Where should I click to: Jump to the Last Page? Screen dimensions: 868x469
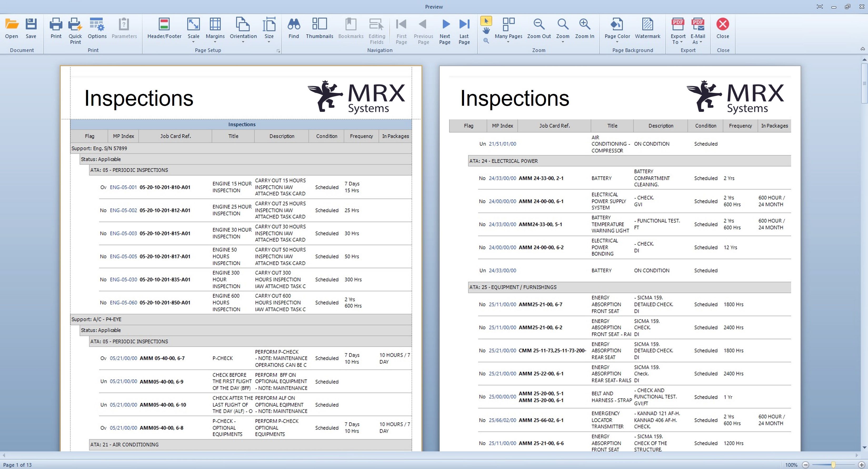tap(464, 31)
